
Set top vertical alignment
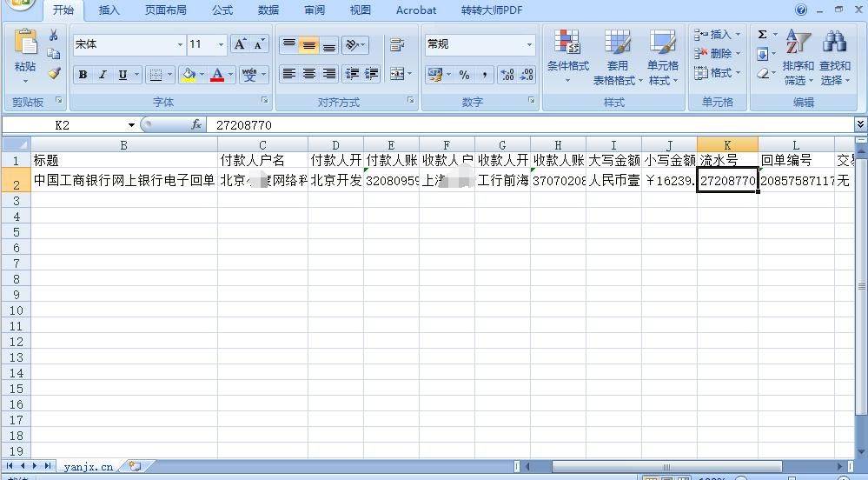tap(289, 45)
